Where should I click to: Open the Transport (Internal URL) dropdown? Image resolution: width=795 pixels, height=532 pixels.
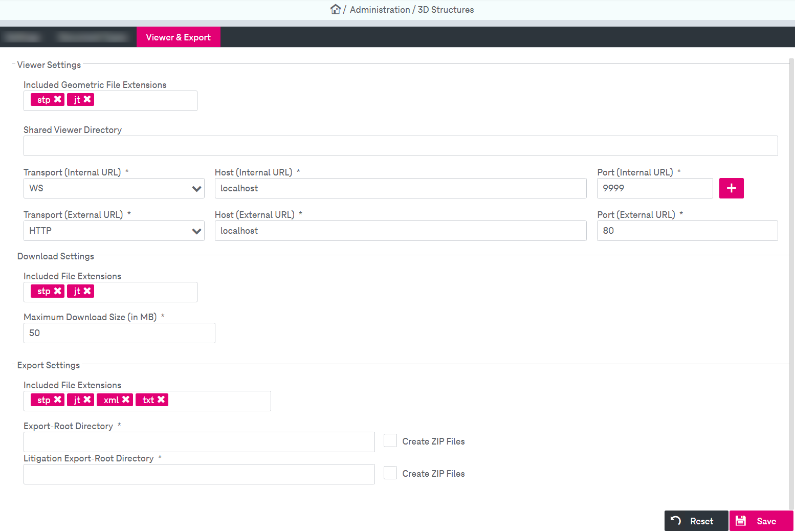pyautogui.click(x=114, y=188)
